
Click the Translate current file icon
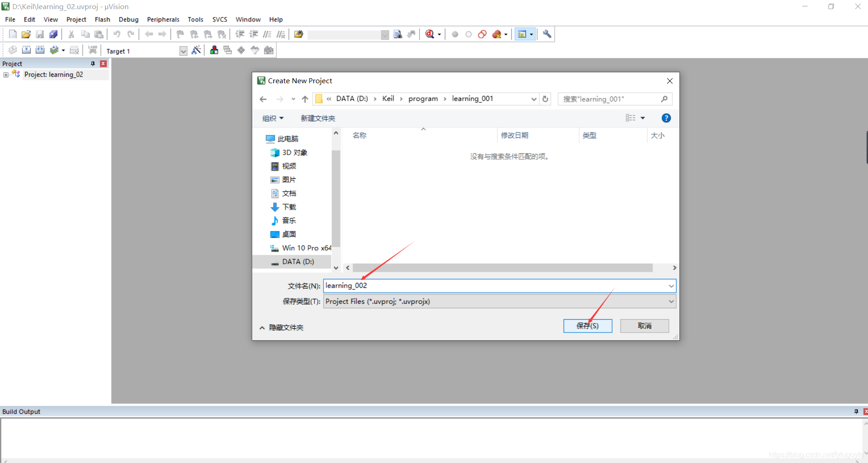coord(13,50)
